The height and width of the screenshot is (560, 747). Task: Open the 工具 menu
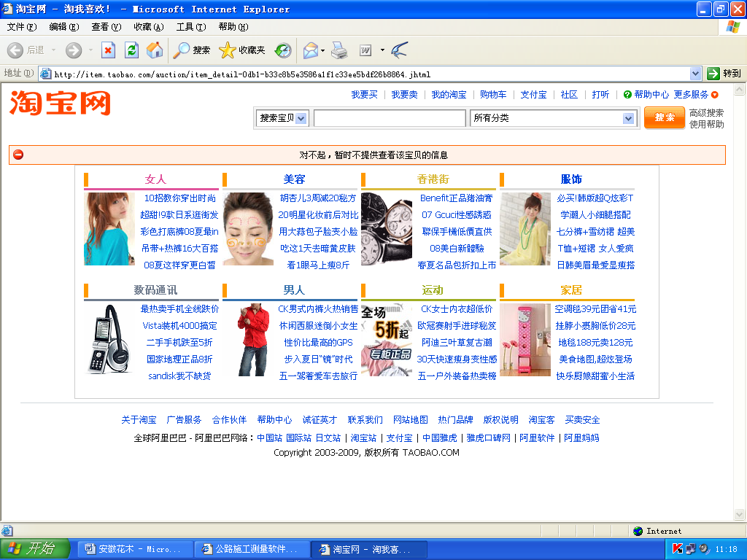[191, 27]
